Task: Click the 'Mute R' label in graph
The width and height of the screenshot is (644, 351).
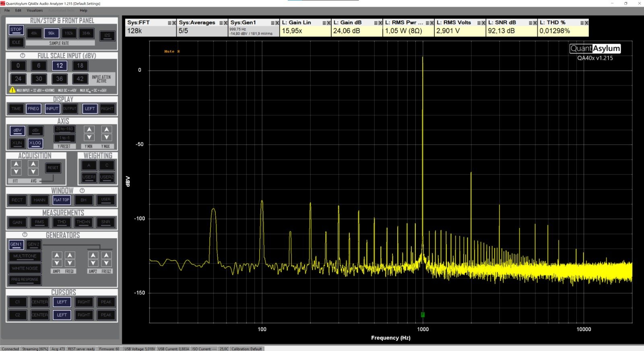Action: point(172,52)
